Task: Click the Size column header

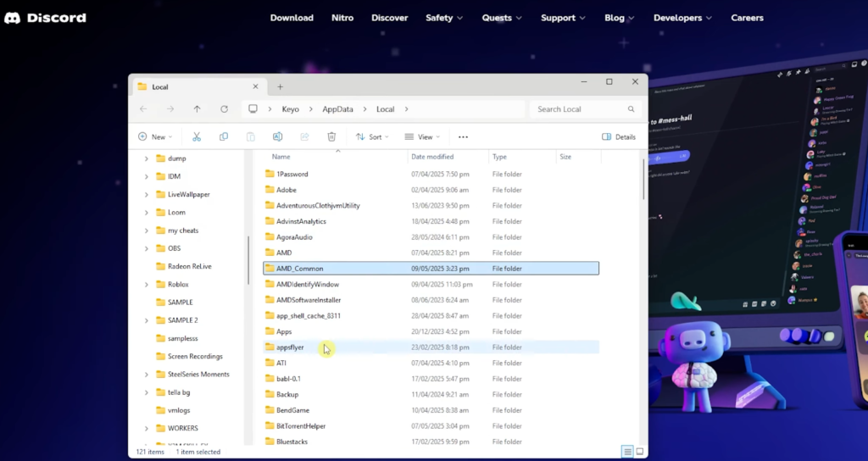Action: 578,157
